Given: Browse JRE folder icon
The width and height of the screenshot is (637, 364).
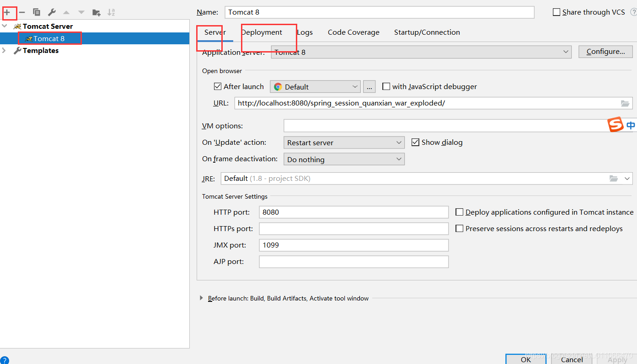Looking at the screenshot, I should pyautogui.click(x=614, y=179).
